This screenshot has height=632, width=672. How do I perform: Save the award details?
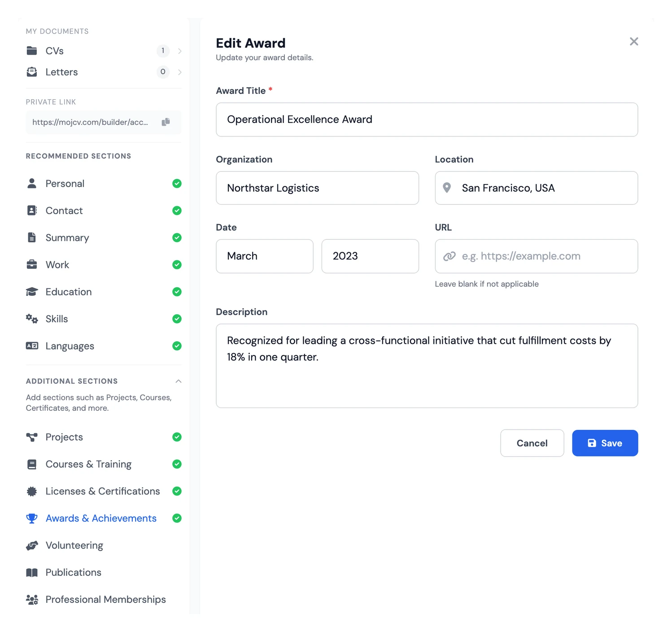pos(605,443)
